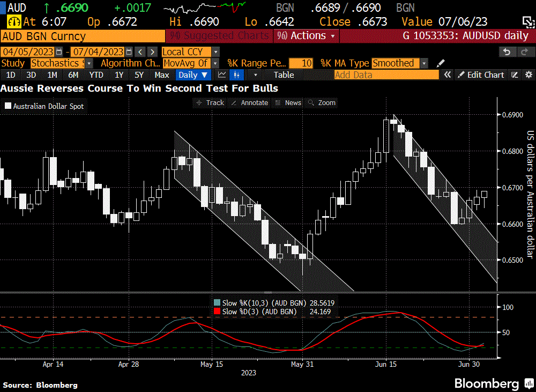Select the 5Y range tab

click(139, 75)
